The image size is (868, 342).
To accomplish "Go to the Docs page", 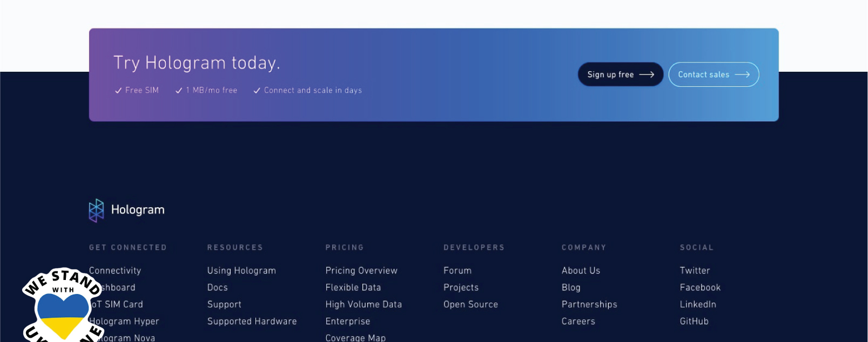I will pyautogui.click(x=218, y=288).
